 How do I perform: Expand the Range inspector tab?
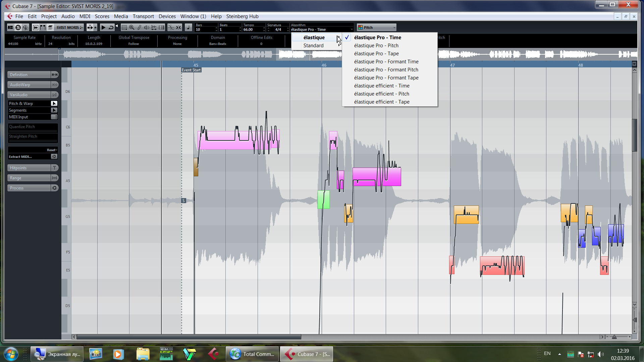click(33, 178)
